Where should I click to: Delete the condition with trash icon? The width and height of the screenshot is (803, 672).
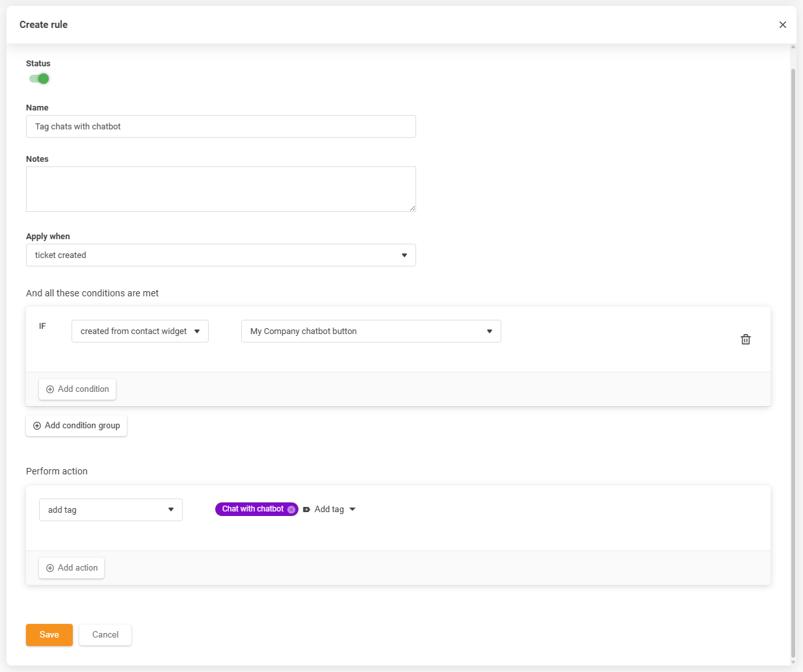tap(745, 339)
